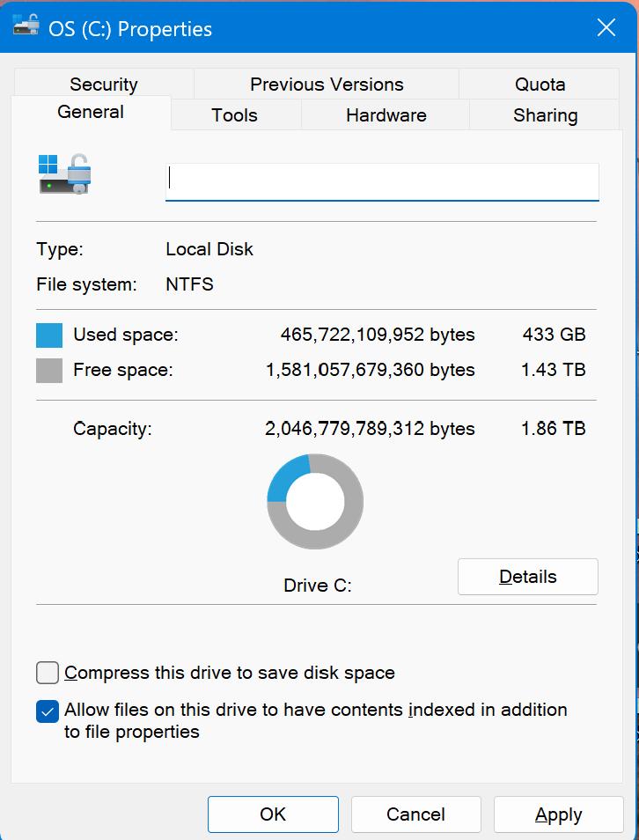Close the OS (C:) Properties dialog

[x=606, y=28]
